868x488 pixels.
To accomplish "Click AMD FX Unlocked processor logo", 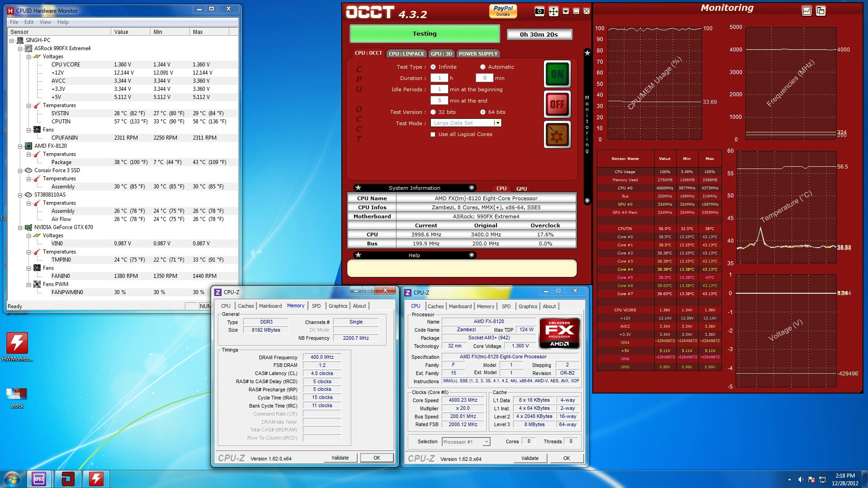I will coord(559,333).
